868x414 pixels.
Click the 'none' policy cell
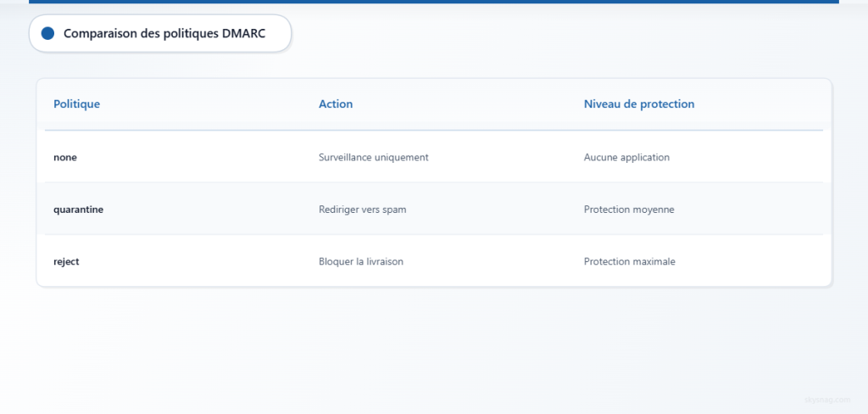tap(65, 158)
